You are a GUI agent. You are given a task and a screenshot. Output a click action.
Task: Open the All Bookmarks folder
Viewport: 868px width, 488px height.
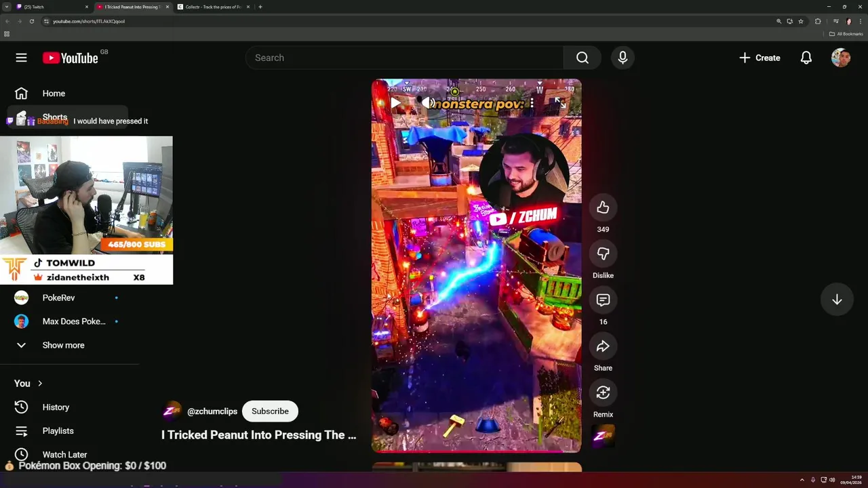[x=846, y=34]
